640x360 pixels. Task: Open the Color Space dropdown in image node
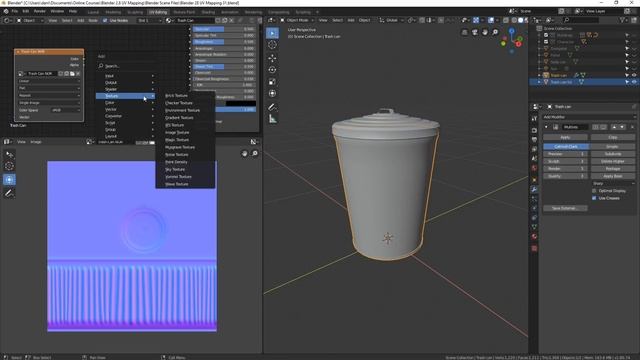[65, 110]
